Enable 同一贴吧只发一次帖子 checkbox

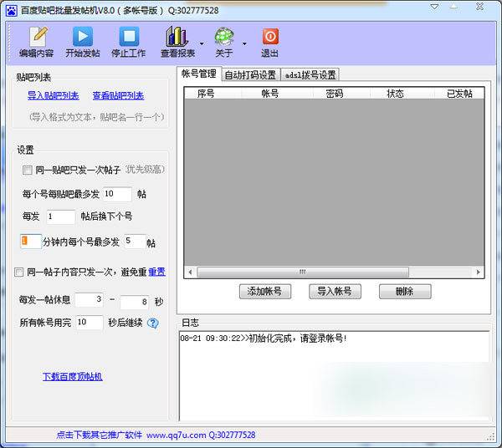(x=28, y=171)
